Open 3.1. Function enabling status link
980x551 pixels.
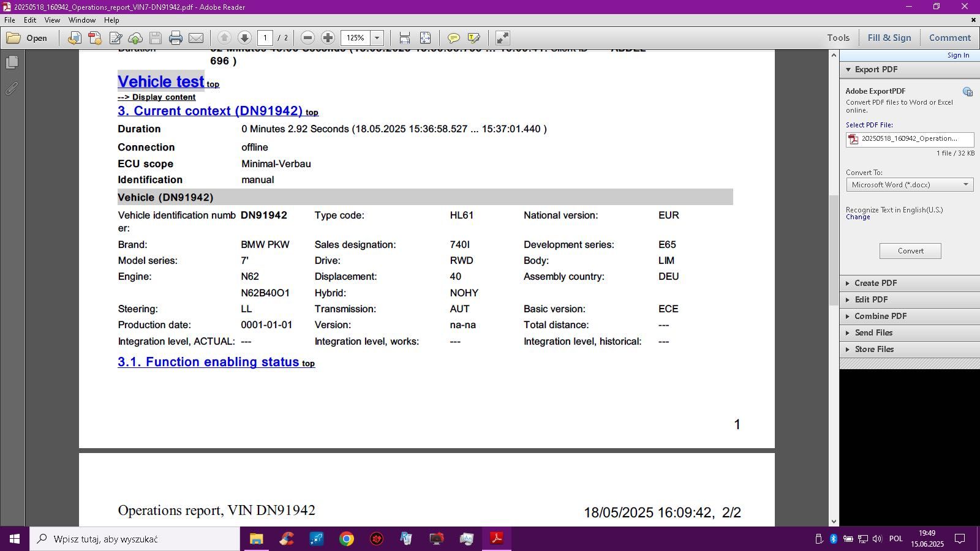[x=208, y=362]
